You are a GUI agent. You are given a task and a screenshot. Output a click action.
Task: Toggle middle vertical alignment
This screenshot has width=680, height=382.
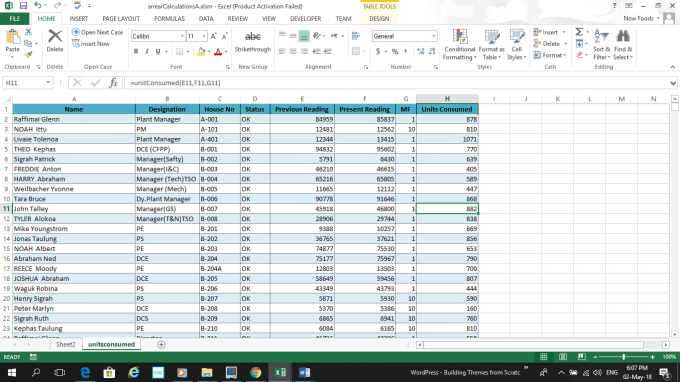pos(293,36)
